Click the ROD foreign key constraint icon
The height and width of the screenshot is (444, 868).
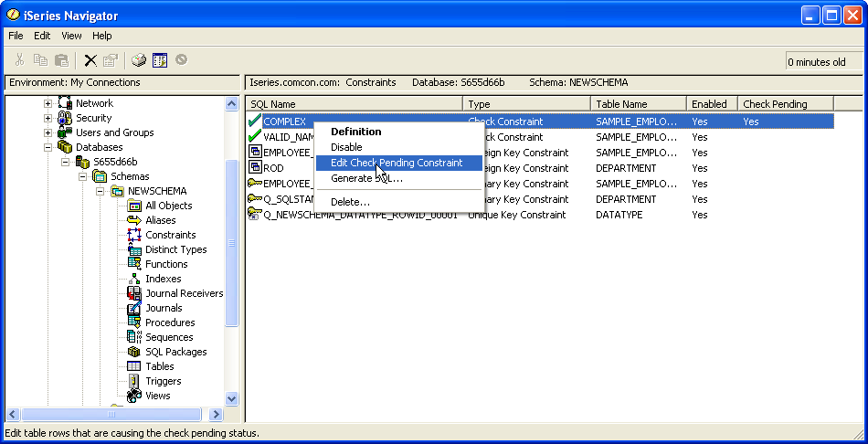coord(255,168)
